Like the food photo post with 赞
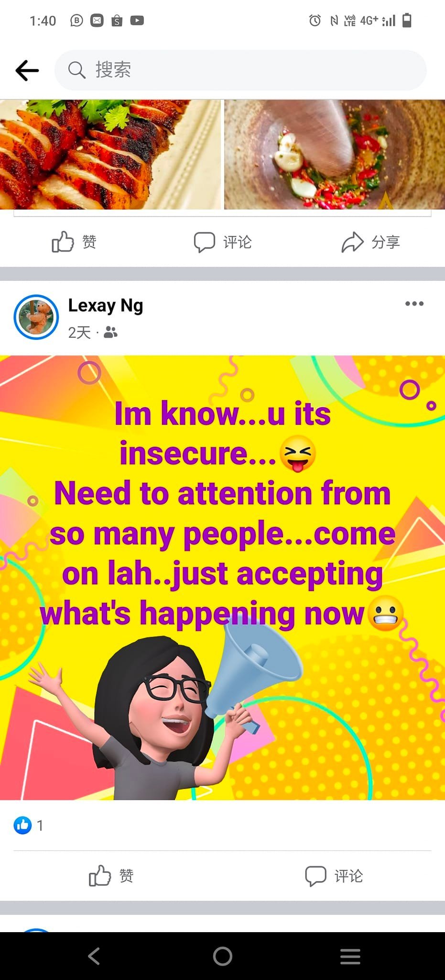The height and width of the screenshot is (980, 445). (74, 242)
